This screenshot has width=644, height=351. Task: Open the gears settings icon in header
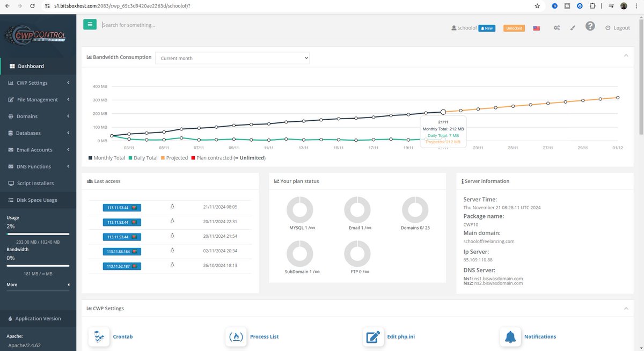tap(557, 28)
